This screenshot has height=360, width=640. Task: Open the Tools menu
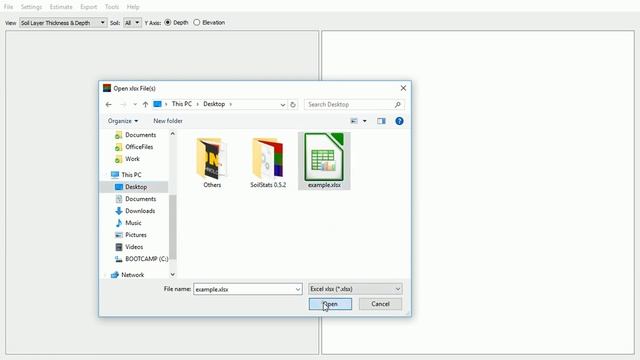click(112, 7)
